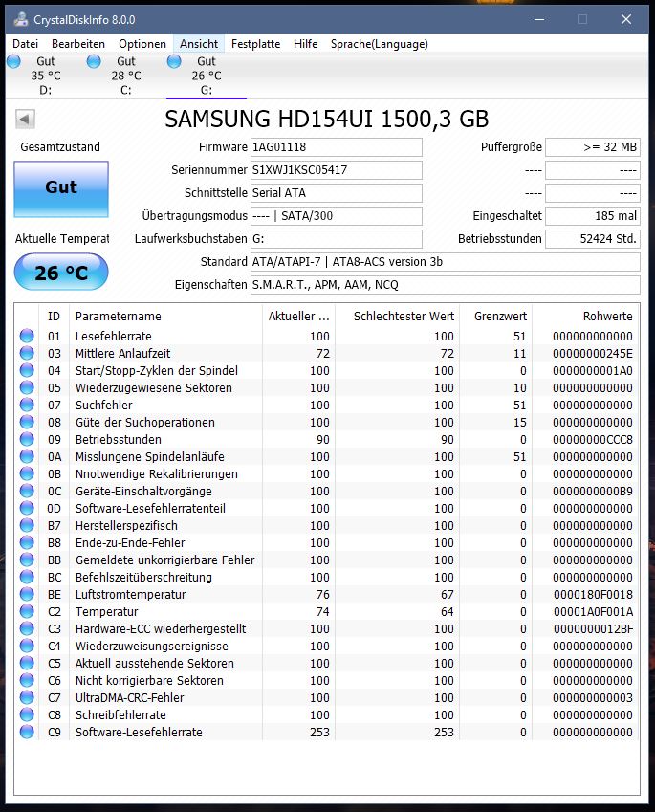Switch to drive D: at 35 °C
The image size is (655, 812).
pos(46,76)
